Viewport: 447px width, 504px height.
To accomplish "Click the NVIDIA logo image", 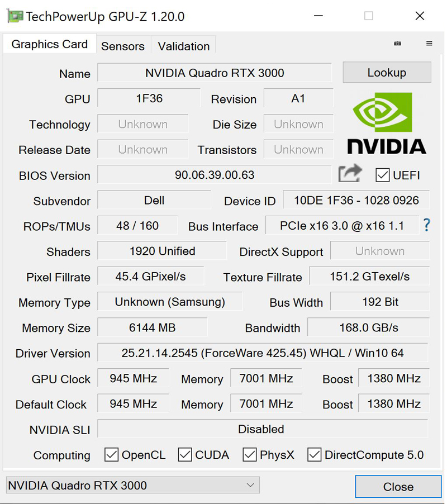I will 387,123.
